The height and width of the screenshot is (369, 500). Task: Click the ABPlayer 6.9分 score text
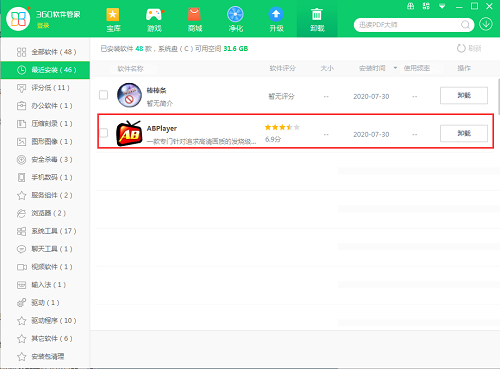pos(273,139)
